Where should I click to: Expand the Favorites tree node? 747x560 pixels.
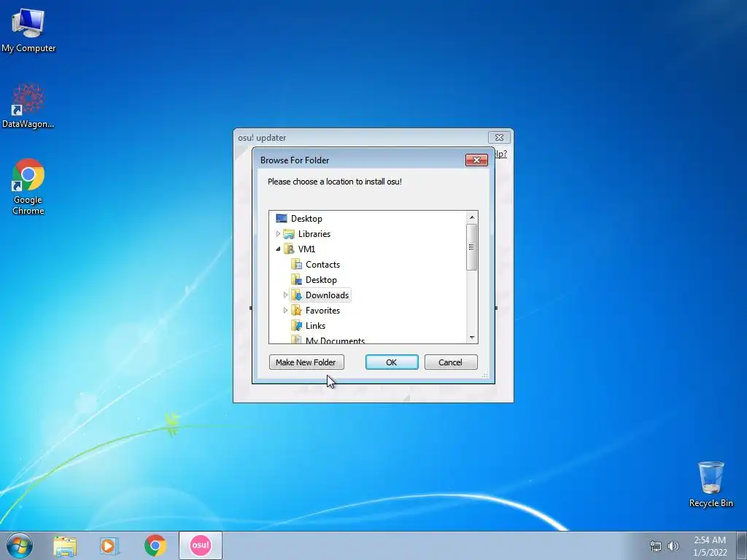[x=285, y=311]
